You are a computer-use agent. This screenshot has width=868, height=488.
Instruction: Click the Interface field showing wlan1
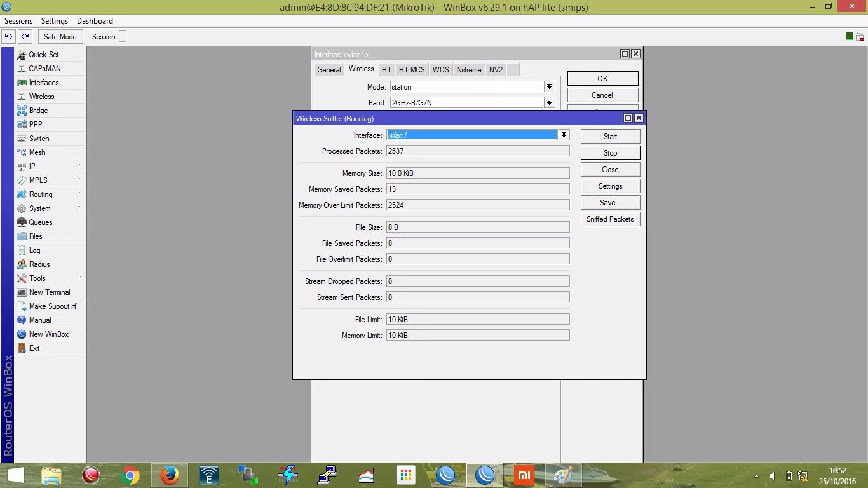471,135
